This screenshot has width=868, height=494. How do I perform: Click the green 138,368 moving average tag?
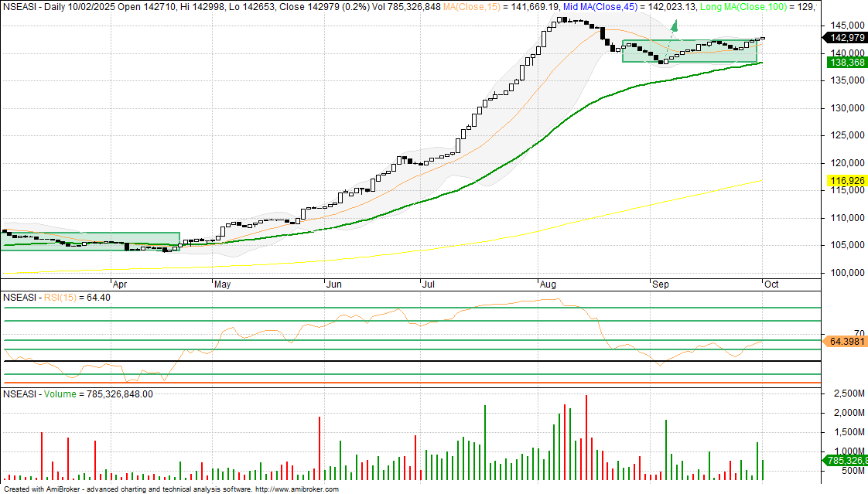[846, 62]
